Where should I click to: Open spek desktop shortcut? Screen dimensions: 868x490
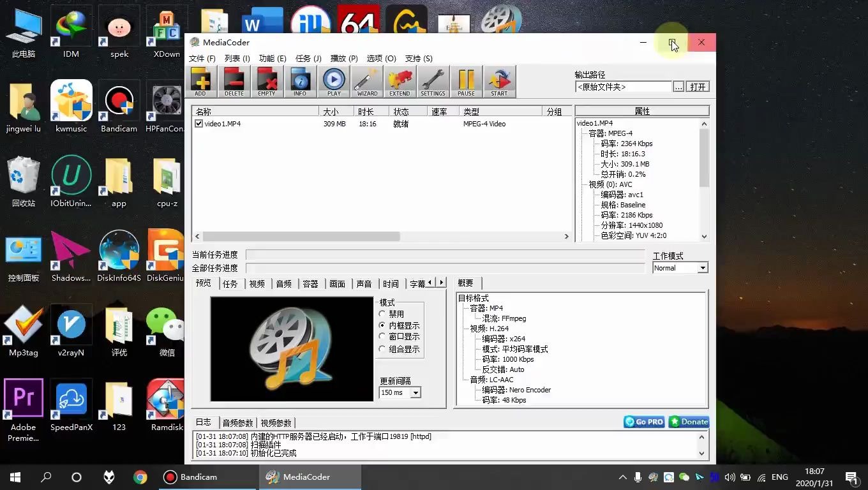[119, 33]
